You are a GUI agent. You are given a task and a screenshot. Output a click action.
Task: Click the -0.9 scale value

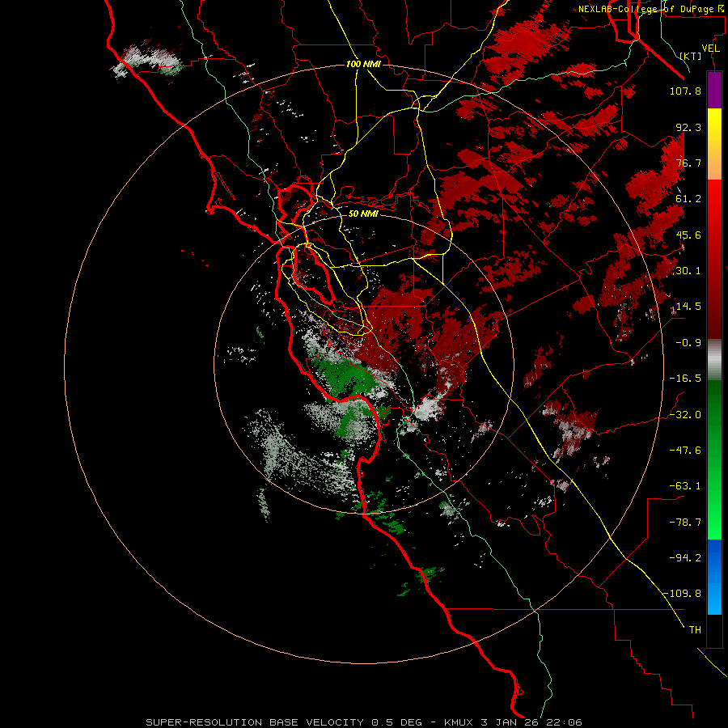click(x=688, y=343)
